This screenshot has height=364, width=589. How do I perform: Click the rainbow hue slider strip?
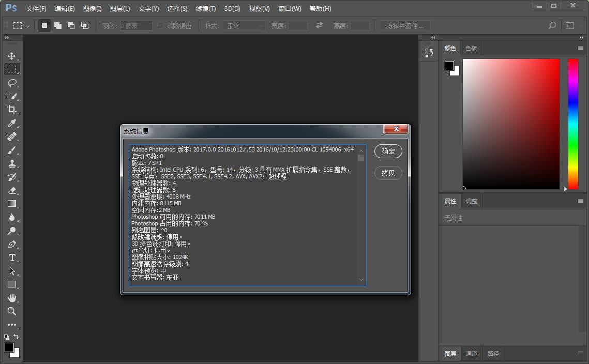tap(573, 124)
